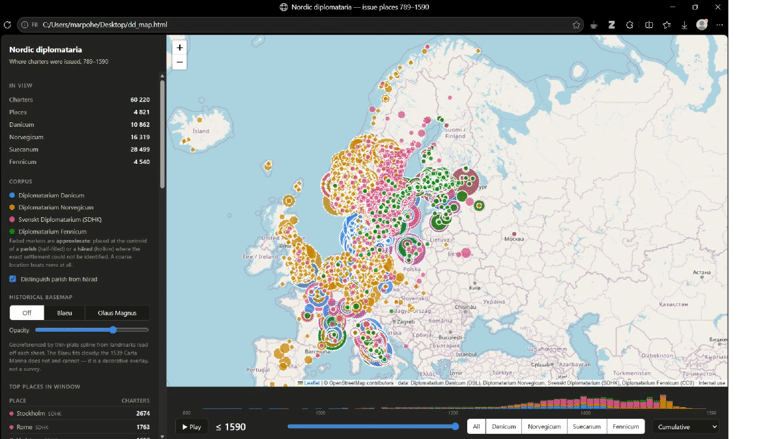Open the Favorites list icon

coord(667,24)
